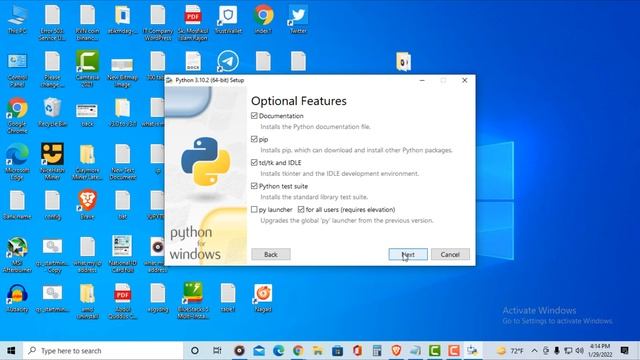640x360 pixels.
Task: Select the Recycle Bin icon
Action: [52, 113]
